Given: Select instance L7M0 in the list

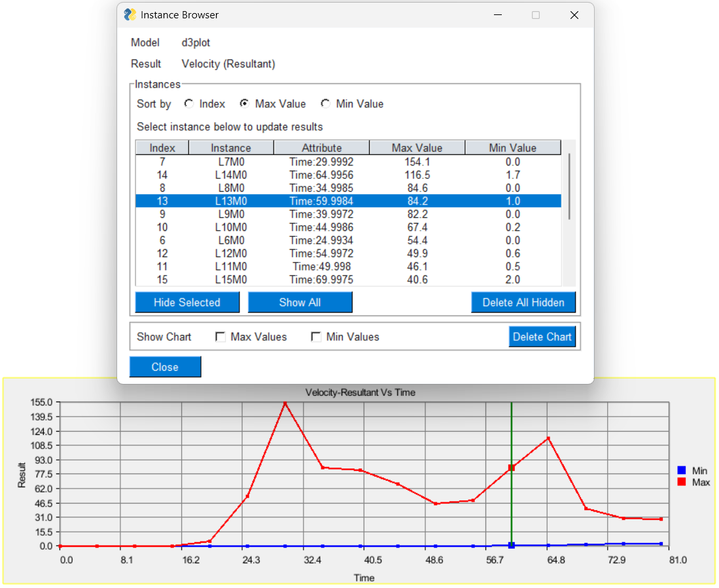Looking at the screenshot, I should (230, 162).
